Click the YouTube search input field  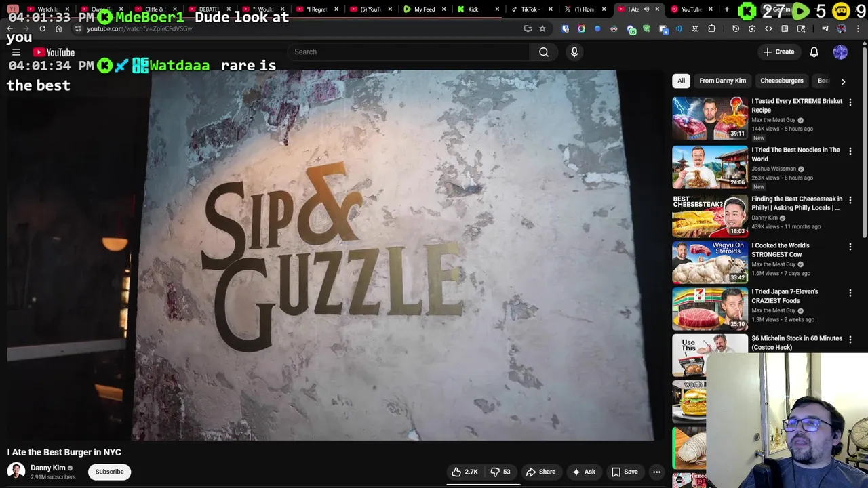click(x=408, y=52)
